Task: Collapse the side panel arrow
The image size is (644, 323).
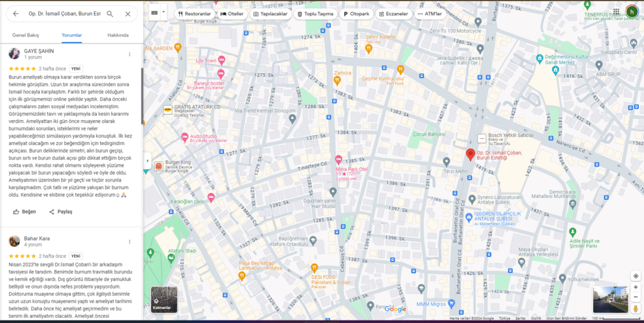Action: pos(147,161)
